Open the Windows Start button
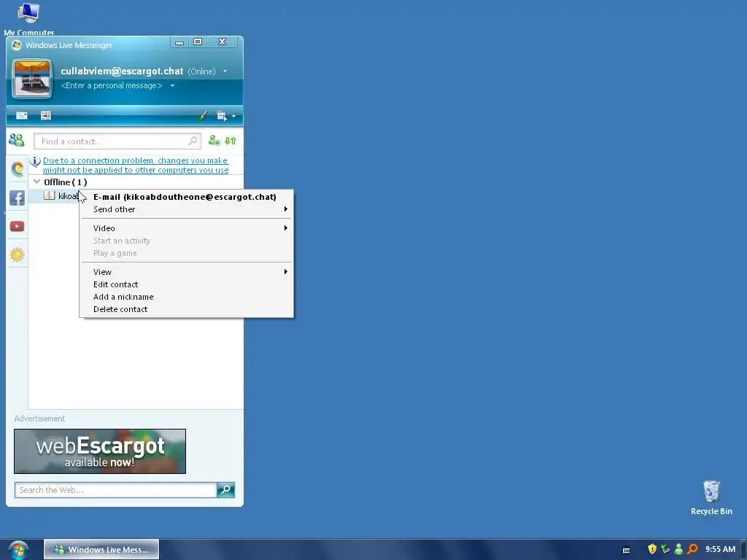 (x=18, y=550)
